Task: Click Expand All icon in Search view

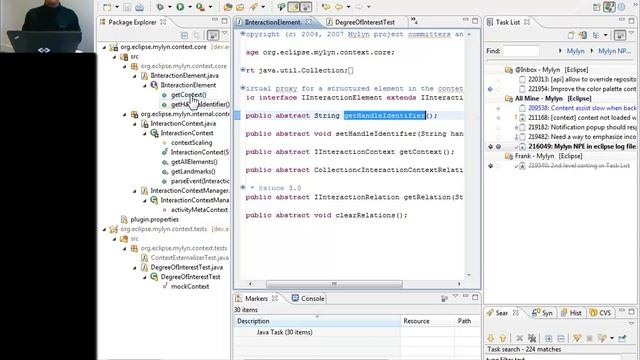Action: pos(548,338)
